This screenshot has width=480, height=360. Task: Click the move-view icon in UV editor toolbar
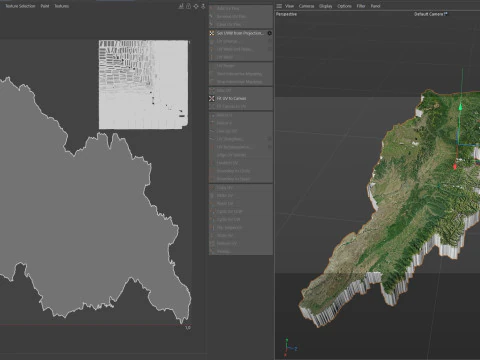click(196, 6)
